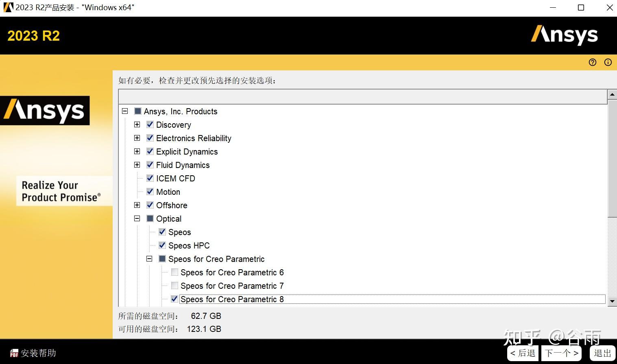Uncheck the Discovery product

point(150,124)
